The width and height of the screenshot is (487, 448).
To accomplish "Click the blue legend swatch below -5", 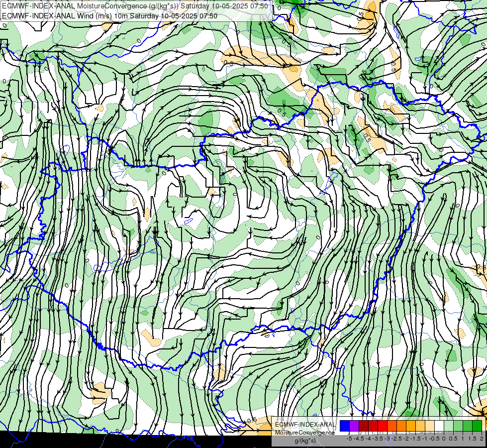I will click(345, 426).
